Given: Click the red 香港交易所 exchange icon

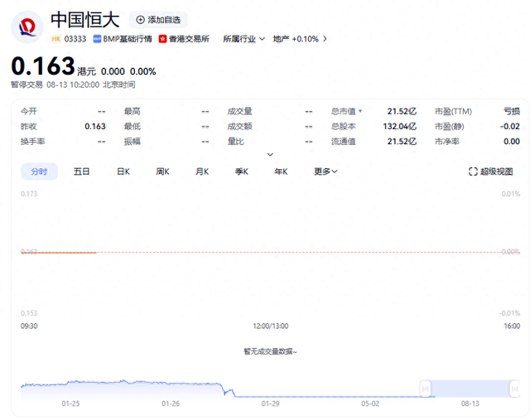Looking at the screenshot, I should pyautogui.click(x=163, y=39).
